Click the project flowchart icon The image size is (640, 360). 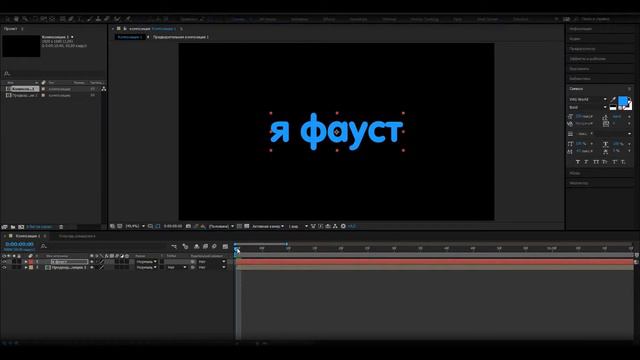(104, 89)
